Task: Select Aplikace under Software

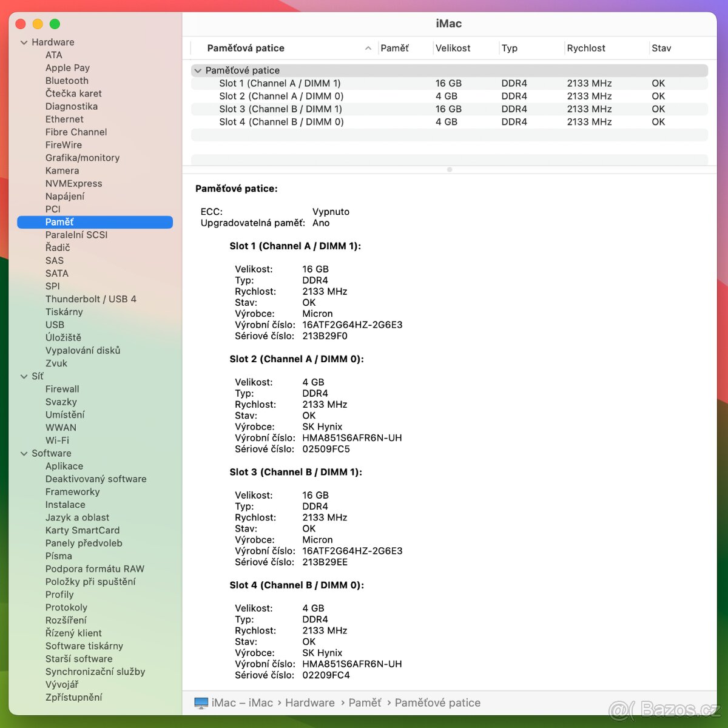Action: click(64, 466)
